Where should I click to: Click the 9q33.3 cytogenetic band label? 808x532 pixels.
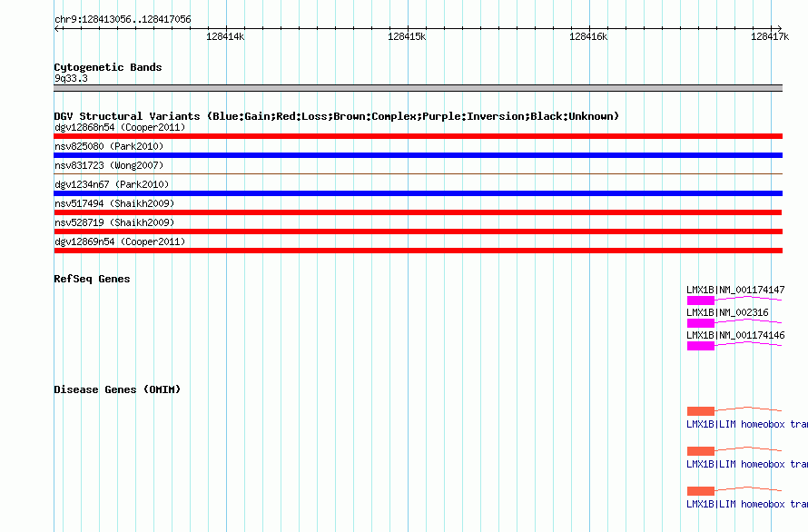pos(71,78)
